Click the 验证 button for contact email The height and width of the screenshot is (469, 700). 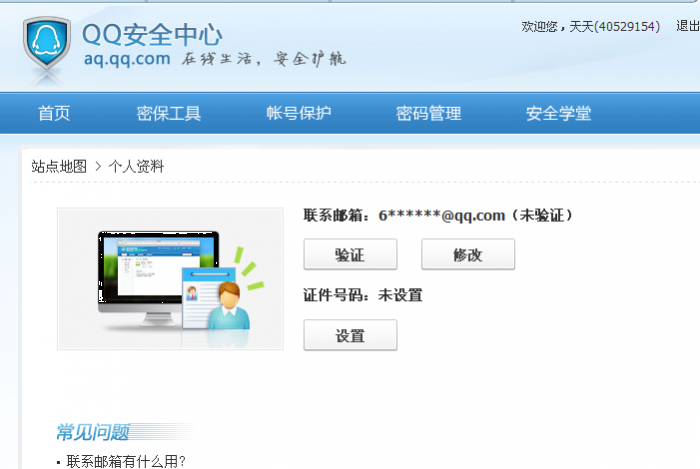pos(350,254)
